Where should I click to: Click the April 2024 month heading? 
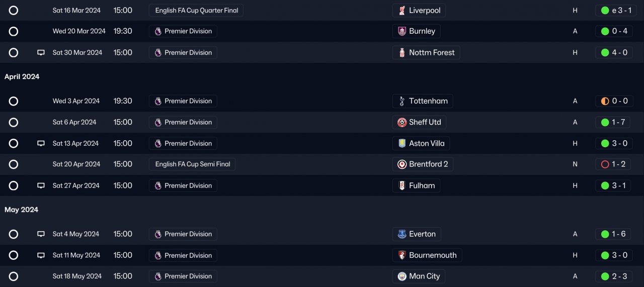[x=22, y=77]
